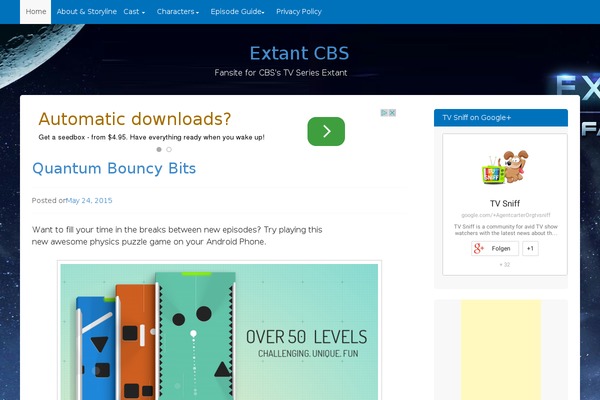Viewport: 600px width, 400px height.
Task: Click the Extant CBS site title
Action: [299, 53]
